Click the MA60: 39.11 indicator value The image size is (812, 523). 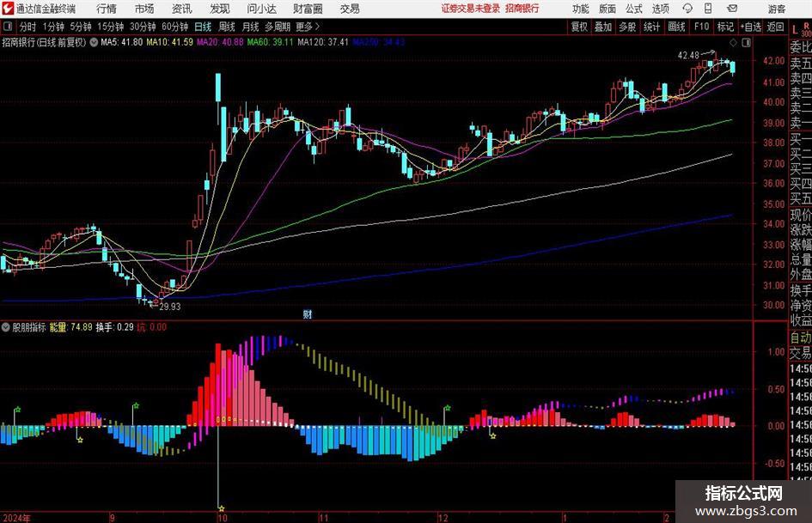pyautogui.click(x=271, y=42)
